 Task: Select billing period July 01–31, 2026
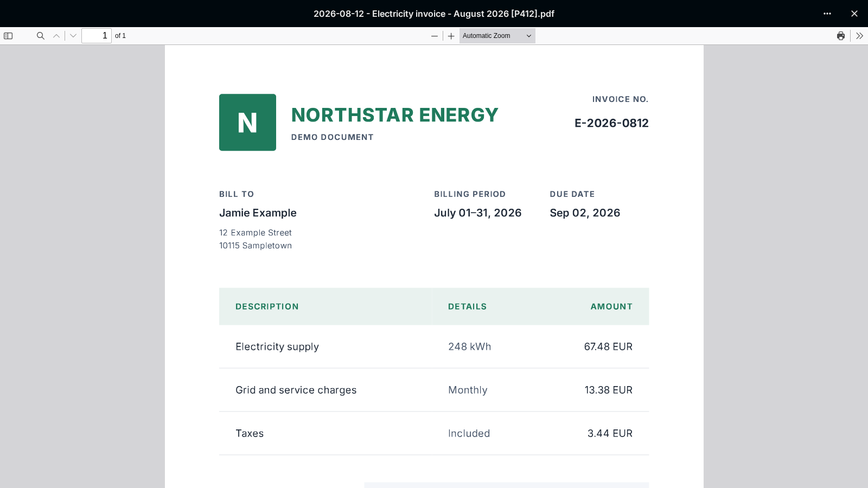(x=477, y=213)
